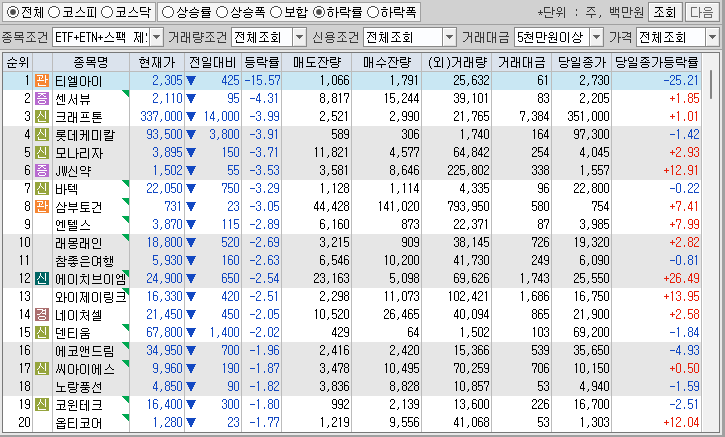Click the 신 badge beside 바텍
The height and width of the screenshot is (437, 725).
click(42, 189)
